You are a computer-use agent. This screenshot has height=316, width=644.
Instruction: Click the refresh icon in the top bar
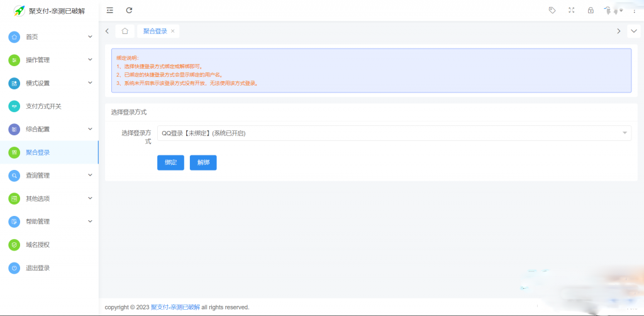(129, 10)
